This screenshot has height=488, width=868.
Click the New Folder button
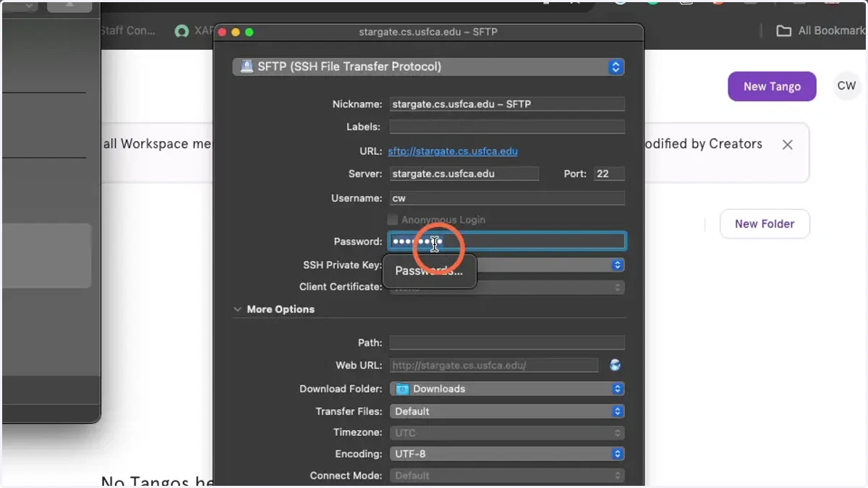pyautogui.click(x=765, y=224)
